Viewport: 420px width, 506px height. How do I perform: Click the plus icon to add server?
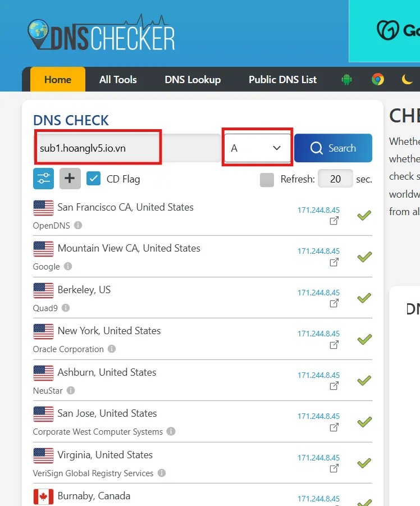[x=70, y=179]
